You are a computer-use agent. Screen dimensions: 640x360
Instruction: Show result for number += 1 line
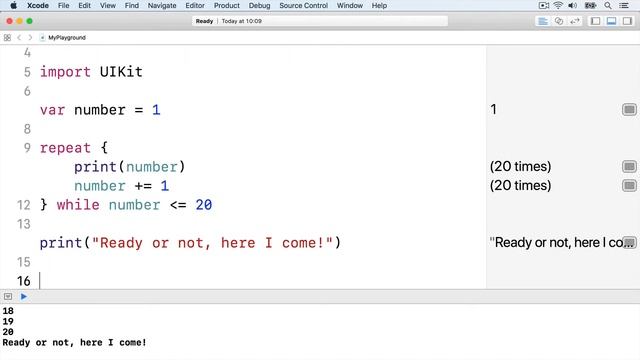[629, 186]
